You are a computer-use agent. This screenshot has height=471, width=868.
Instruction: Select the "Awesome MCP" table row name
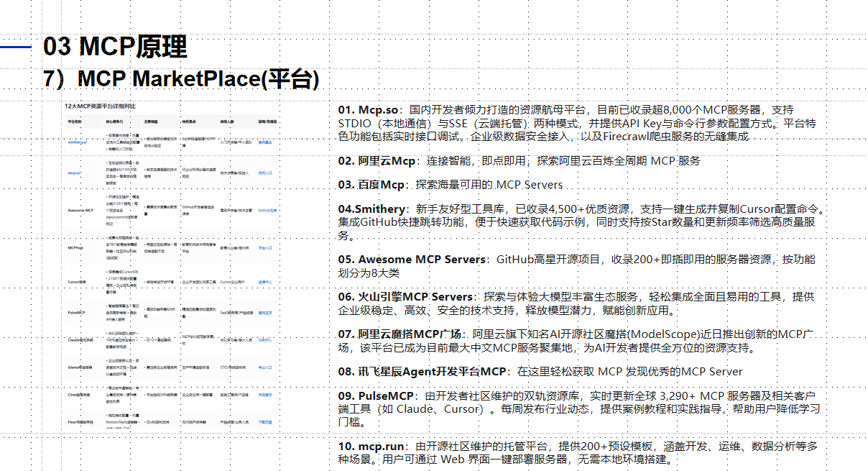tap(80, 210)
